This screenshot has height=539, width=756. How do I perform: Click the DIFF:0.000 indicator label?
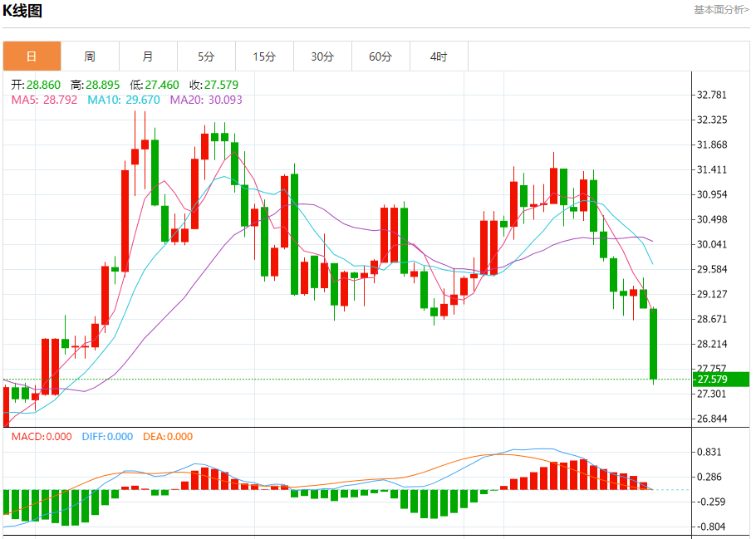[107, 436]
